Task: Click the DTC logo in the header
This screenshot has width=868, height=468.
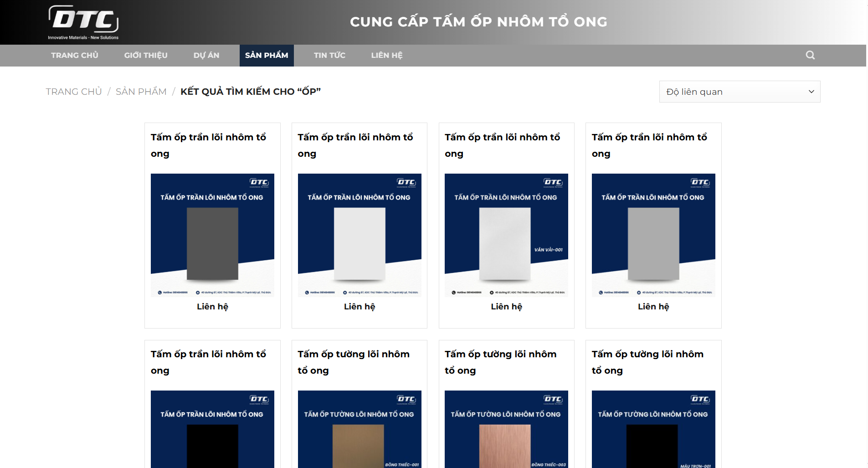Action: (83, 22)
